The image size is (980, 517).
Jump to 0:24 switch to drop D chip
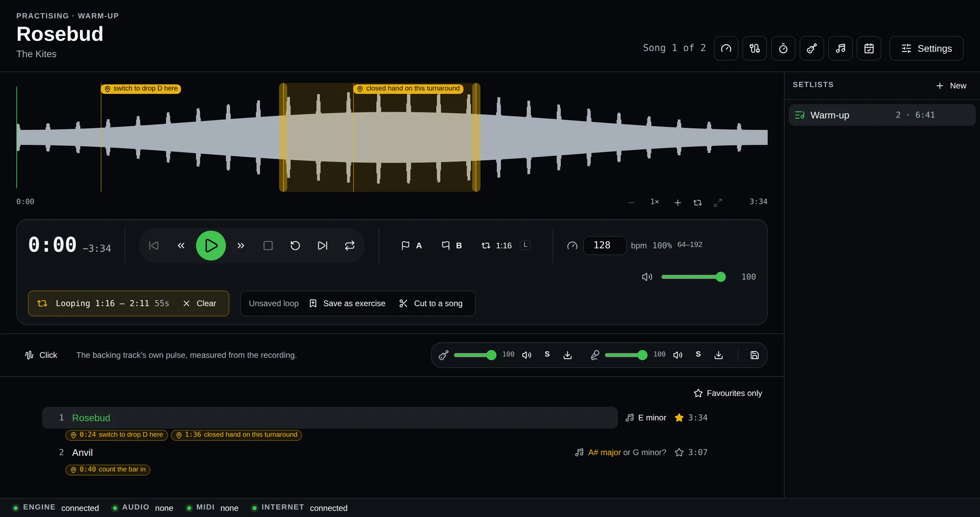tap(117, 435)
